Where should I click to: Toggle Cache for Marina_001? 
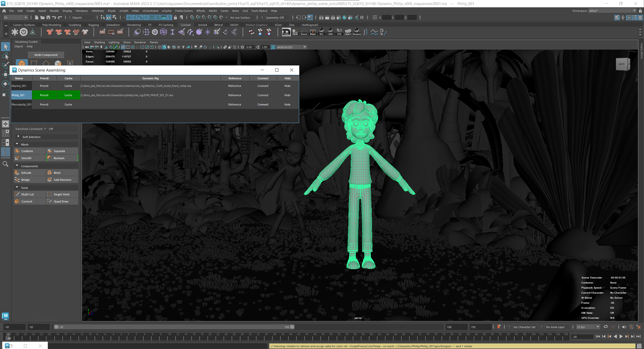click(68, 86)
